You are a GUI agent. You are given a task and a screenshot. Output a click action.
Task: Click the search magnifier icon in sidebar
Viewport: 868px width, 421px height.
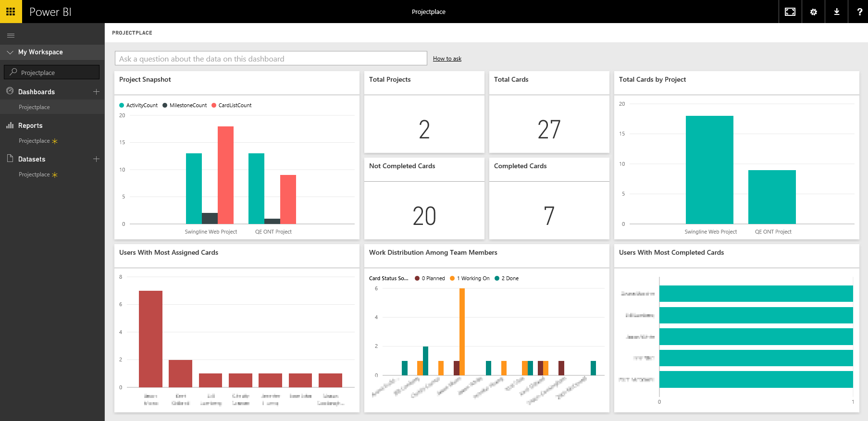coord(13,72)
